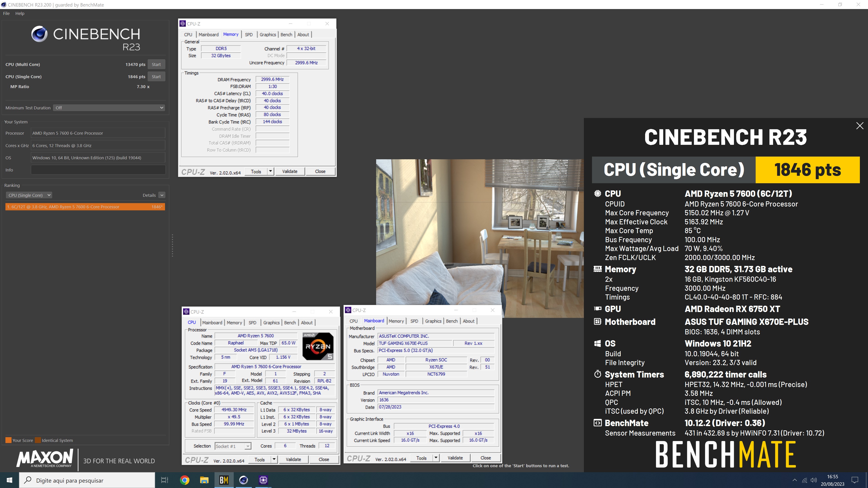Click the CPU-Z Mainboard window title icon
Screen dimensions: 868x488
(x=348, y=310)
